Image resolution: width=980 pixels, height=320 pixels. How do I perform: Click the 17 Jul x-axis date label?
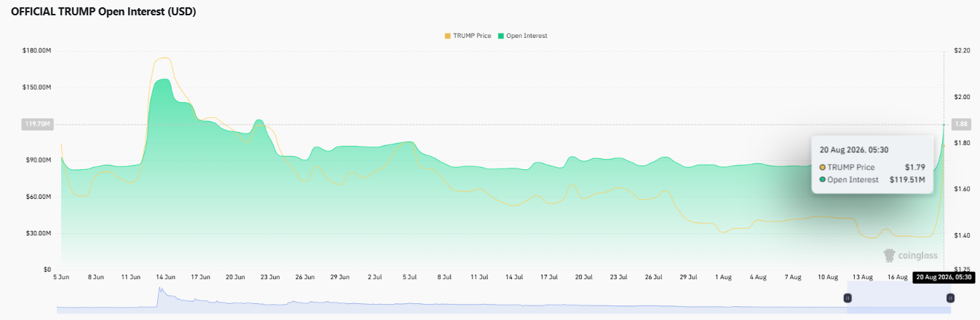click(549, 277)
